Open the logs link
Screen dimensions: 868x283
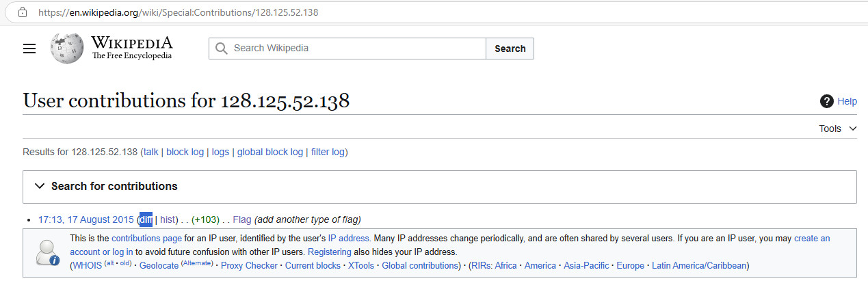pyautogui.click(x=220, y=152)
